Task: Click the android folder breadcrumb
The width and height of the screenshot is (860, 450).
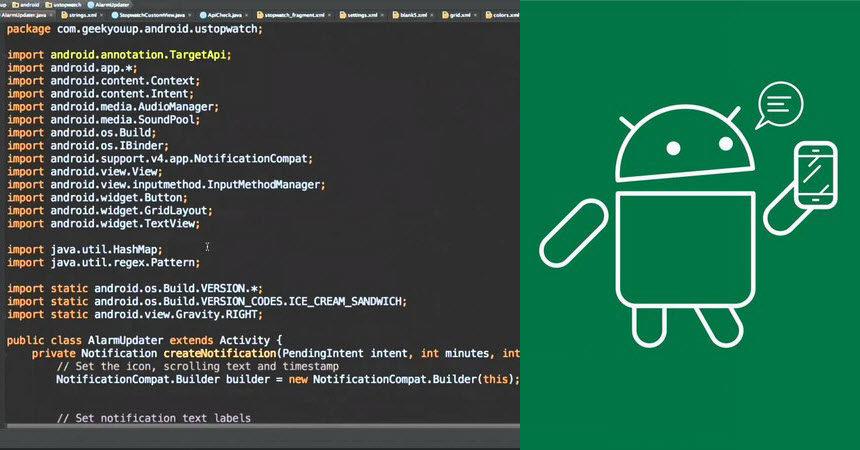Action: [x=25, y=5]
